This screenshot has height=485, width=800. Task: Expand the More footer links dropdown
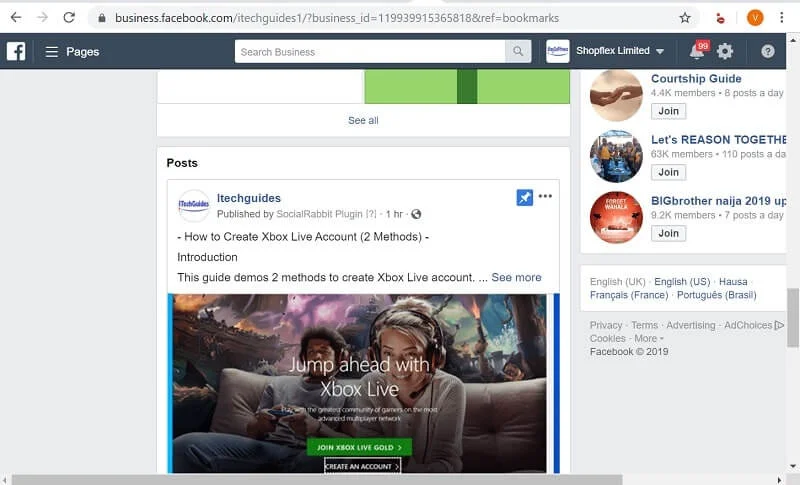[x=650, y=339]
